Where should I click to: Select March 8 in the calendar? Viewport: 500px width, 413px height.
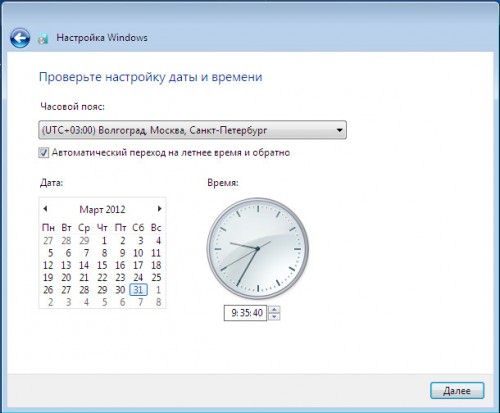click(104, 253)
